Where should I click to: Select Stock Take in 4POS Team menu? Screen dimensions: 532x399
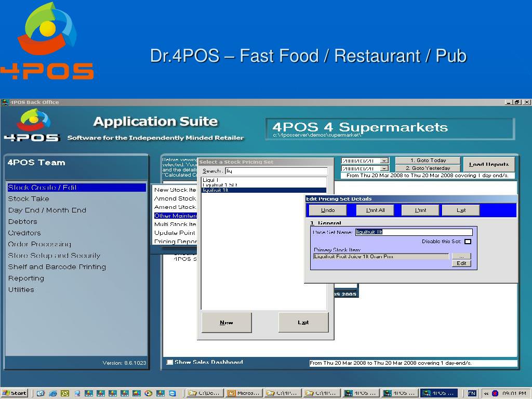[29, 199]
